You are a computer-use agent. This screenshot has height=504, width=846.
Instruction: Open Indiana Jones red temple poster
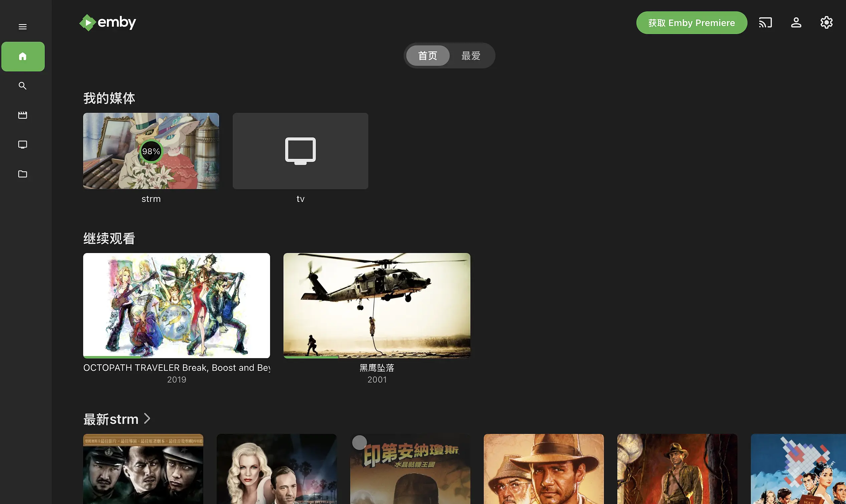677,469
